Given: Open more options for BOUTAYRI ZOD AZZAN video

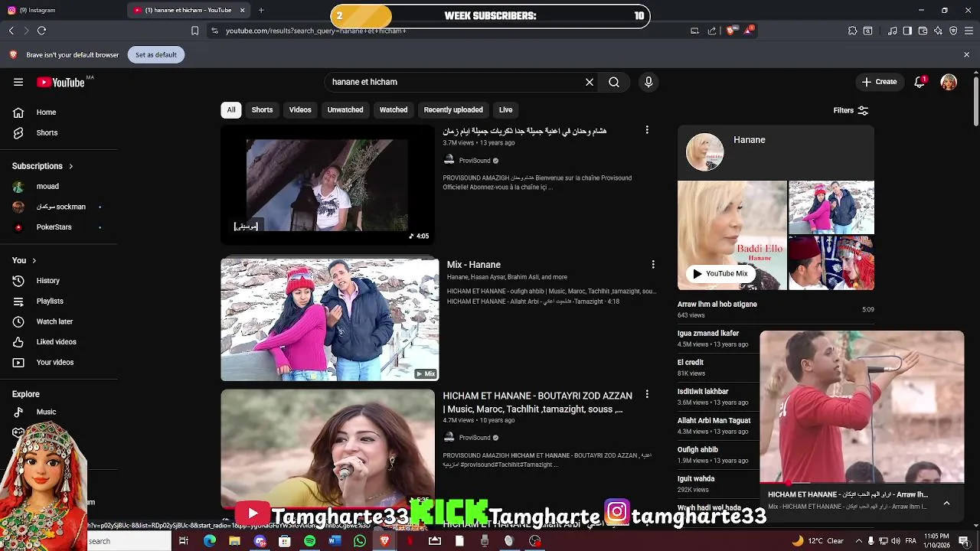Looking at the screenshot, I should 647,394.
